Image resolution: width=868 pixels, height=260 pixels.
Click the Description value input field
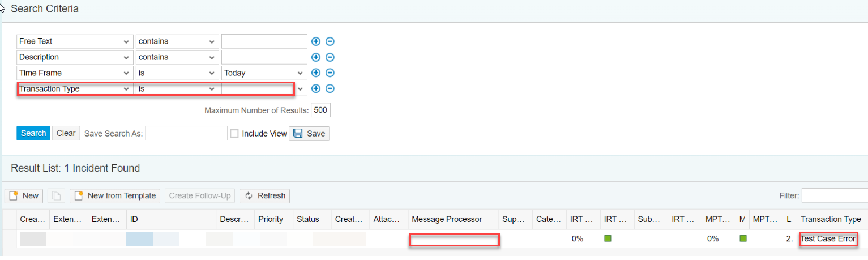[x=264, y=57]
